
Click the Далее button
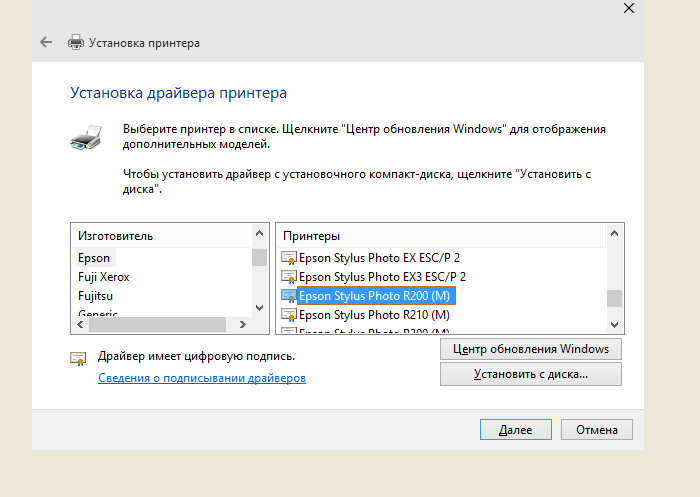516,430
